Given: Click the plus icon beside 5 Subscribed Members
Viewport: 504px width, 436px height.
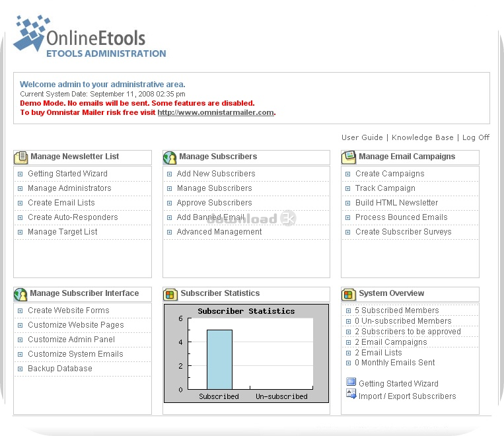Looking at the screenshot, I should [348, 310].
